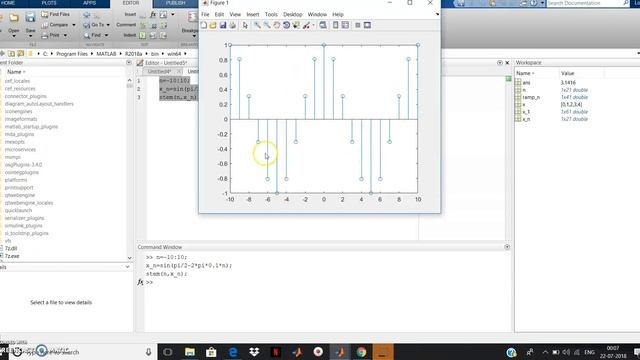Click Insert Legend icon
The width and height of the screenshot is (640, 360).
point(345,25)
